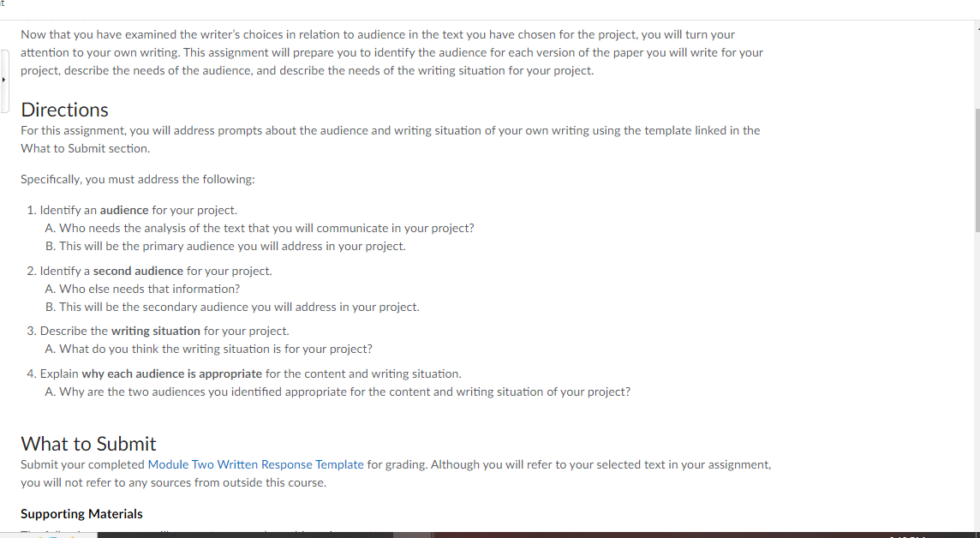Click sub-item Who else needs that information?
The image size is (980, 538).
(142, 290)
